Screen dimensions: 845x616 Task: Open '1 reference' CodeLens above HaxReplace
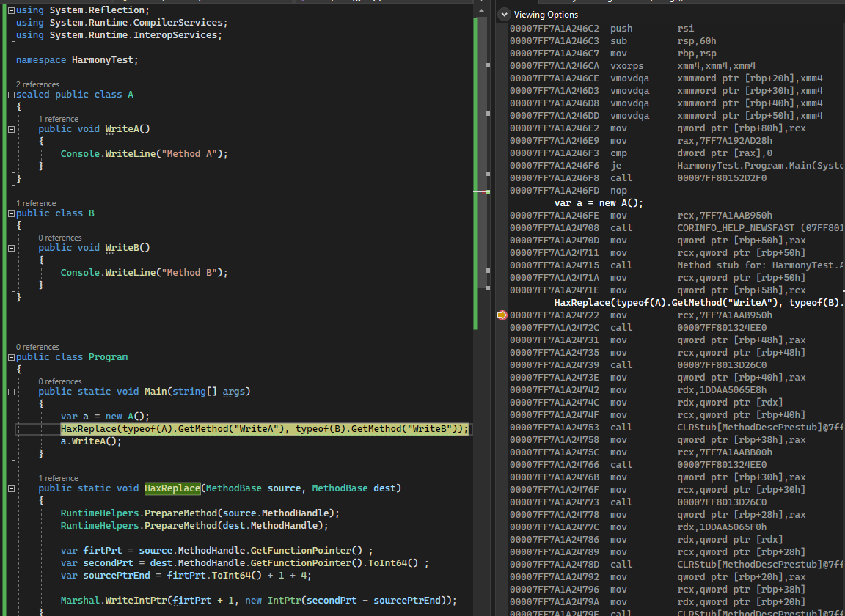pos(58,479)
